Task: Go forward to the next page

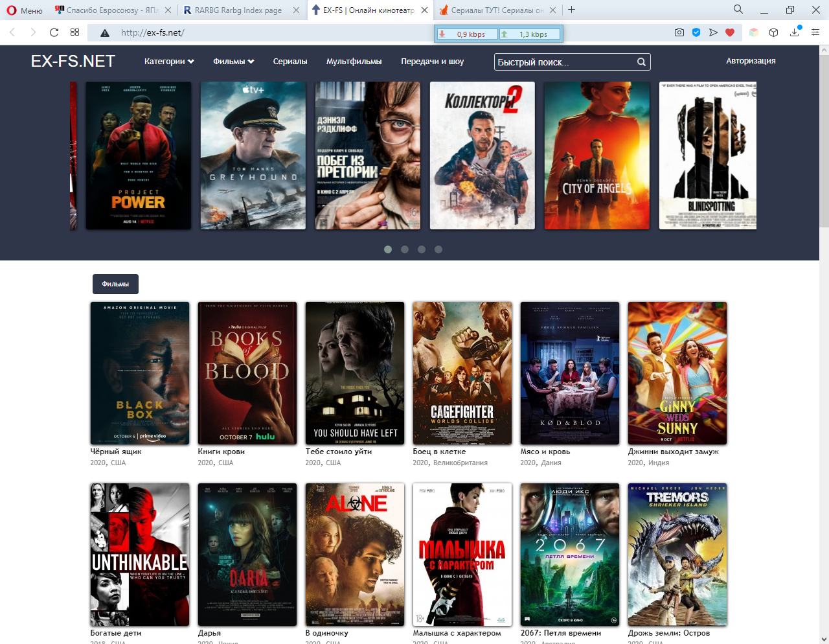Action: (33, 32)
